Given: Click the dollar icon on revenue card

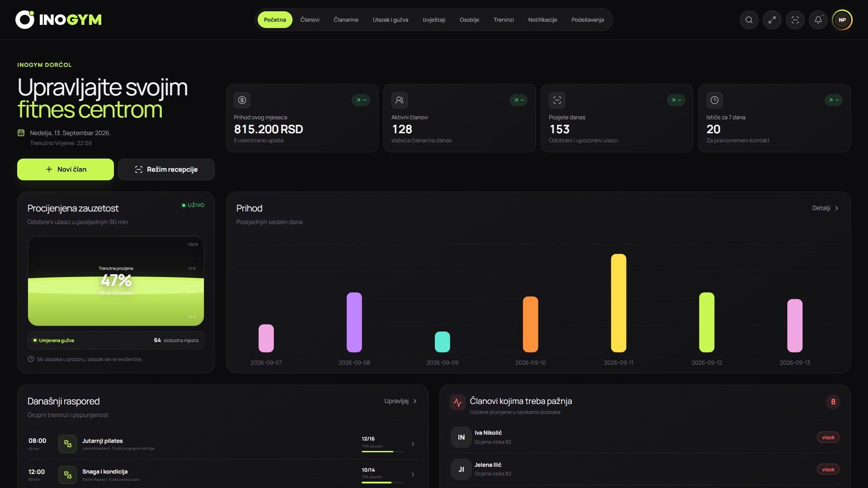Looking at the screenshot, I should 242,100.
